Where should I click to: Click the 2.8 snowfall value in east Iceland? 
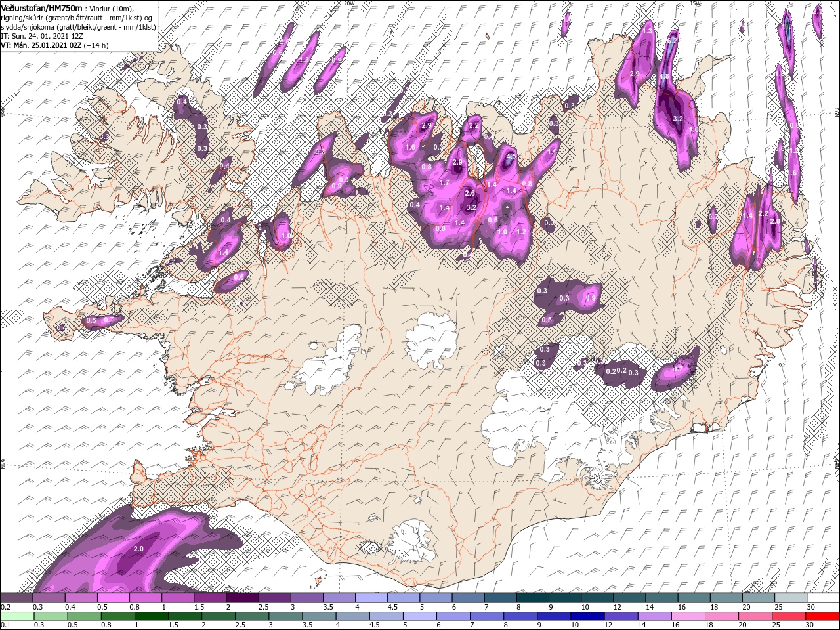pyautogui.click(x=775, y=222)
